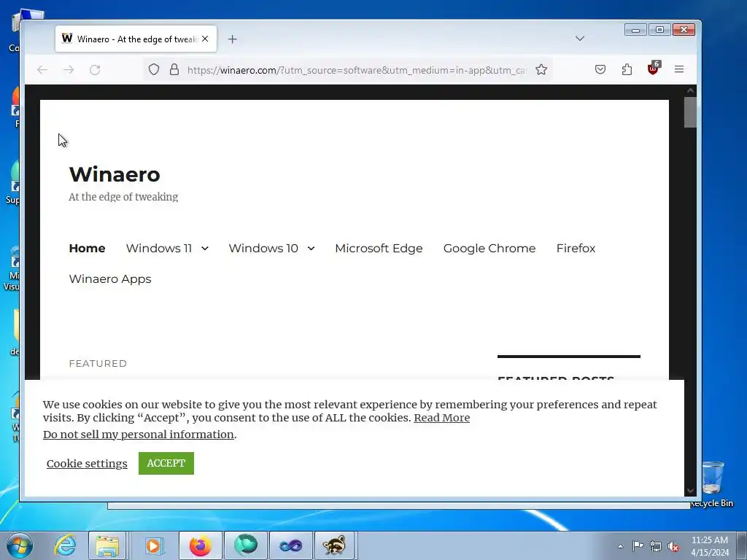
Task: Click the padlock site security icon
Action: tap(174, 69)
